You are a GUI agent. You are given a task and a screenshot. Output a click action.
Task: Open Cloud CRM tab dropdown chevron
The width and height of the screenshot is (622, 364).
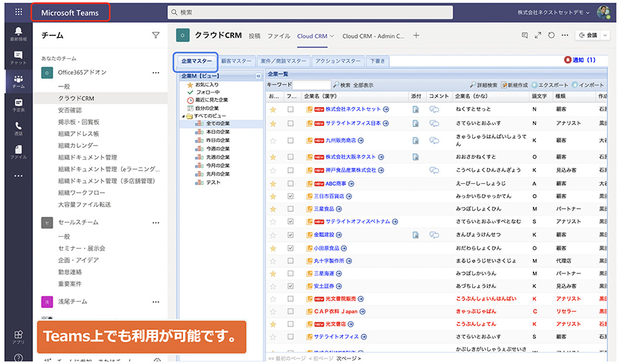[x=332, y=36]
